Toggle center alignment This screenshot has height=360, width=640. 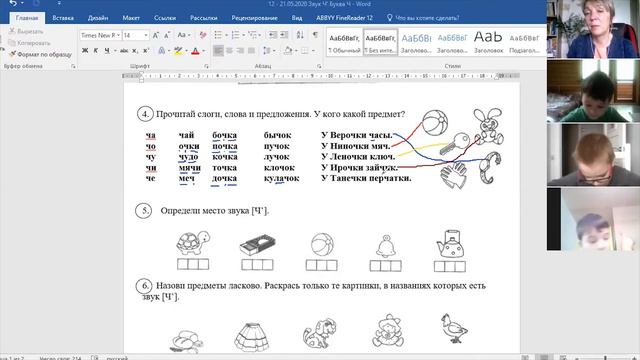pyautogui.click(x=229, y=51)
